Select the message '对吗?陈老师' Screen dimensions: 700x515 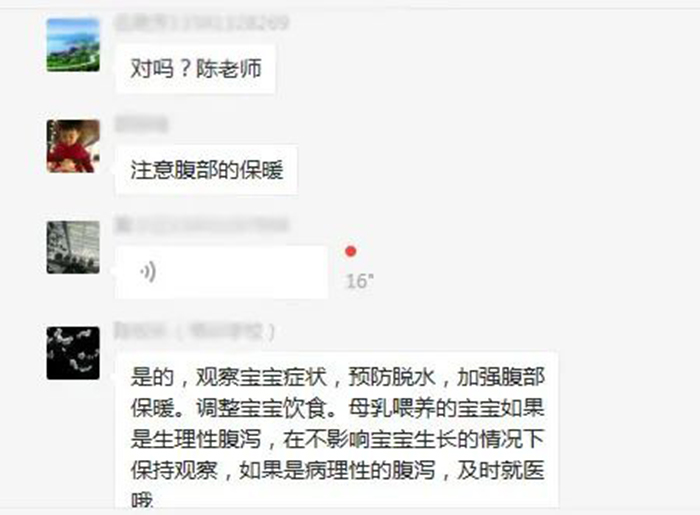tap(196, 69)
